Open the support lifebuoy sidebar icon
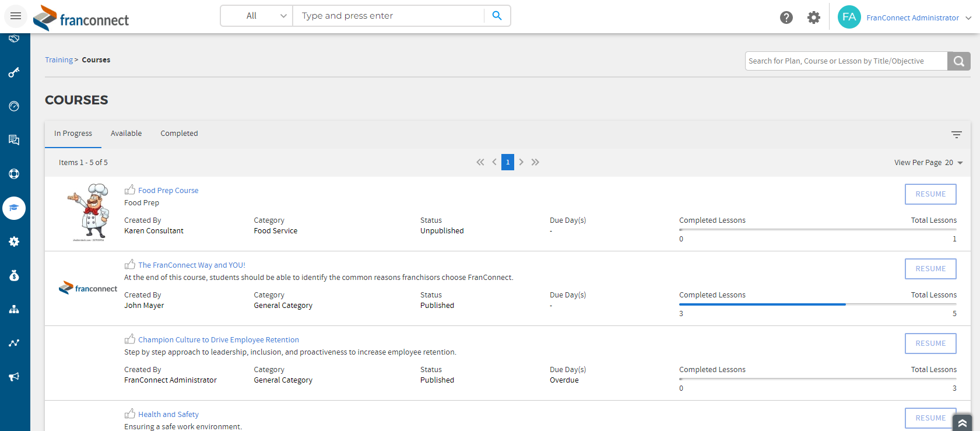The height and width of the screenshot is (431, 980). tap(14, 174)
